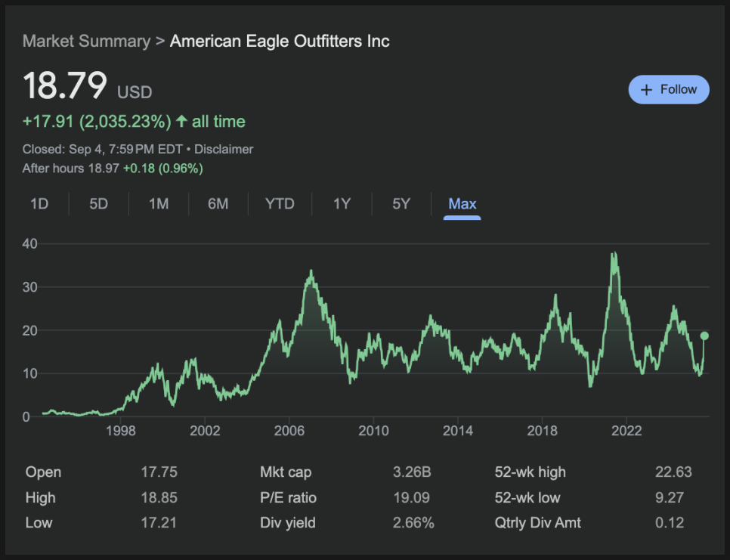Select the 1M range tab
Image resolution: width=730 pixels, height=560 pixels.
pyautogui.click(x=159, y=204)
